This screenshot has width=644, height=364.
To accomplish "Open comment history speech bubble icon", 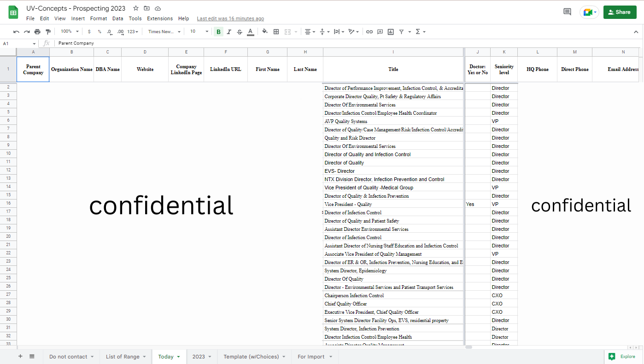I will tap(567, 12).
